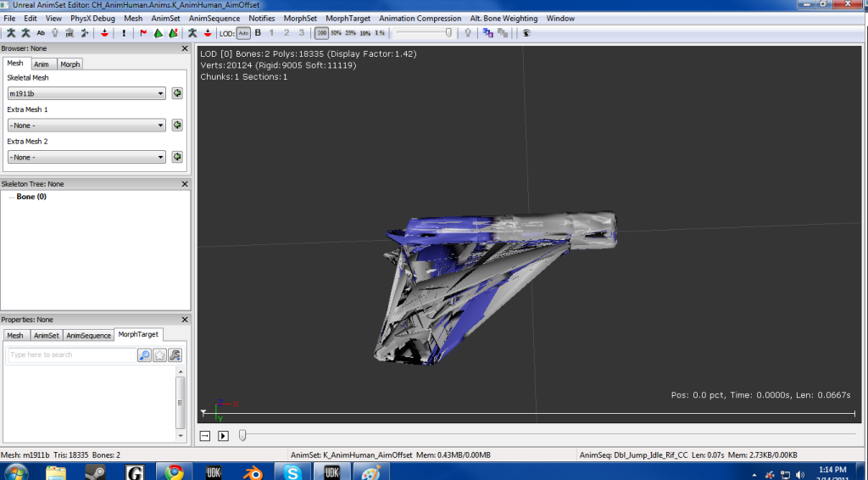Viewport: 868px width, 480px height.
Task: Set playback speed to 1%
Action: coord(379,33)
